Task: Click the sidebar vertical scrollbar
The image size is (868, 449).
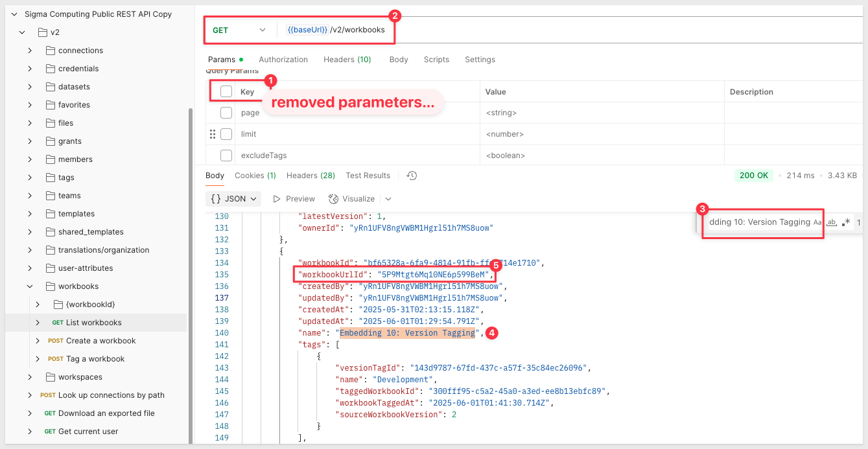Action: (x=191, y=275)
